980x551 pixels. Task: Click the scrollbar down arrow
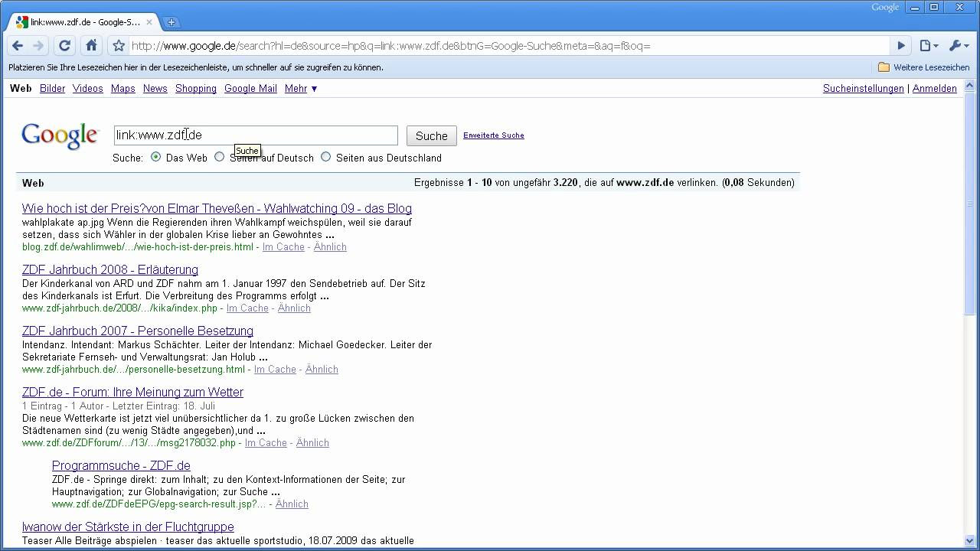click(970, 541)
